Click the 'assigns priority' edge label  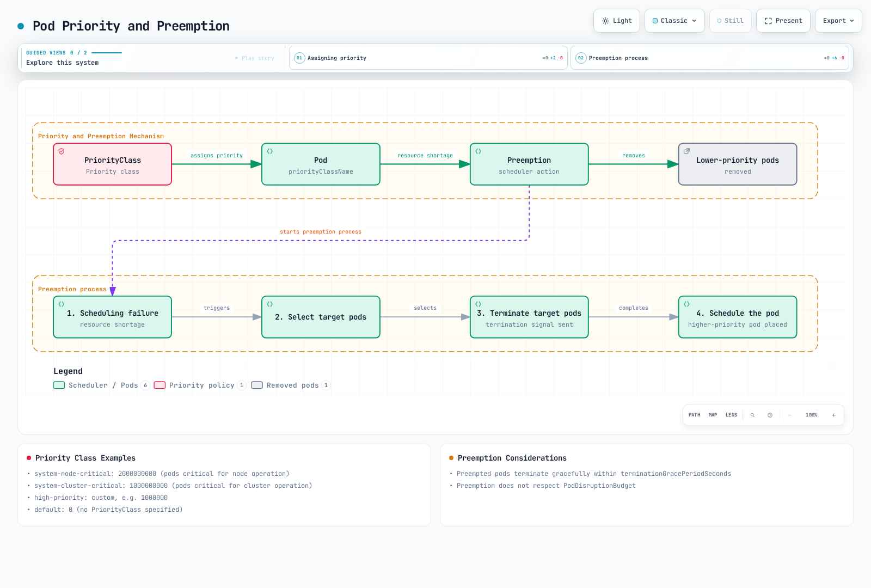click(x=217, y=156)
